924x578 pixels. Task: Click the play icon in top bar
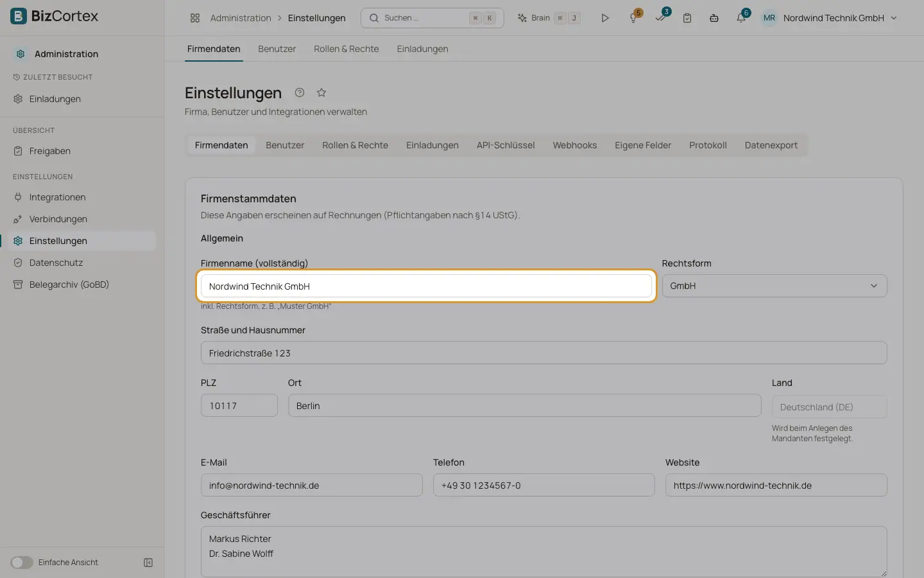point(604,18)
